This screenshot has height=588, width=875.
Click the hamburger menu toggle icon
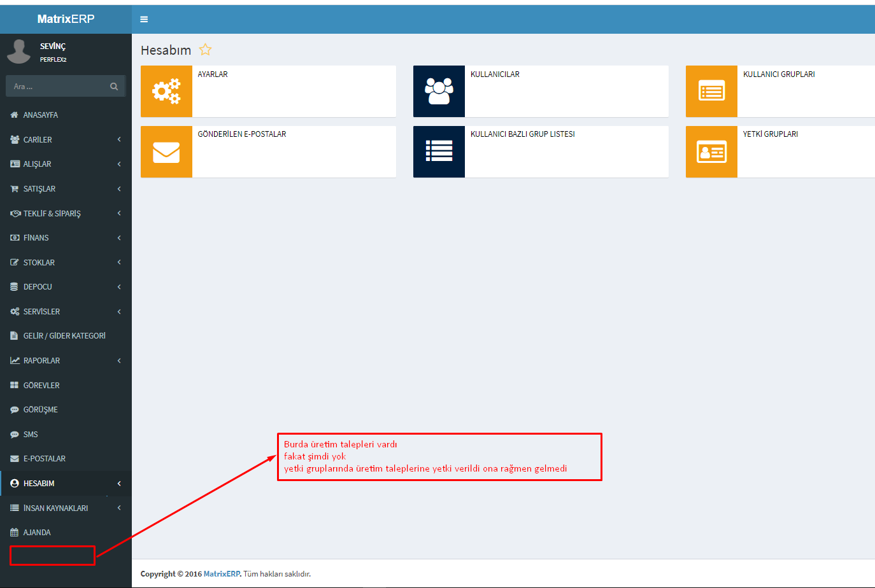tap(144, 20)
